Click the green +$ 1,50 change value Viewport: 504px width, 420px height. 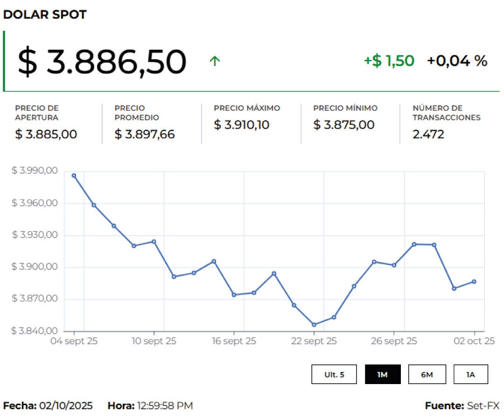click(x=389, y=61)
